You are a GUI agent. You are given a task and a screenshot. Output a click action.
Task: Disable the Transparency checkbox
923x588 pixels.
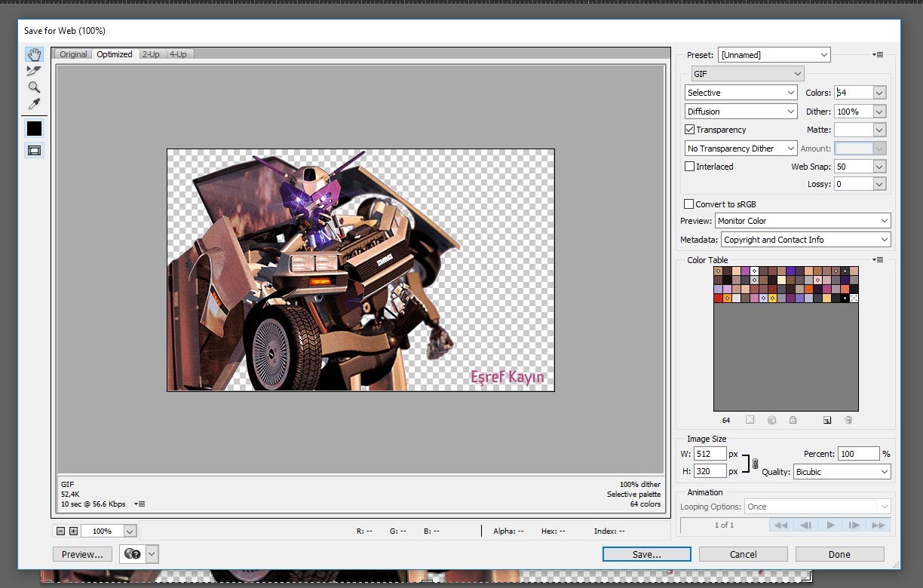click(x=690, y=130)
